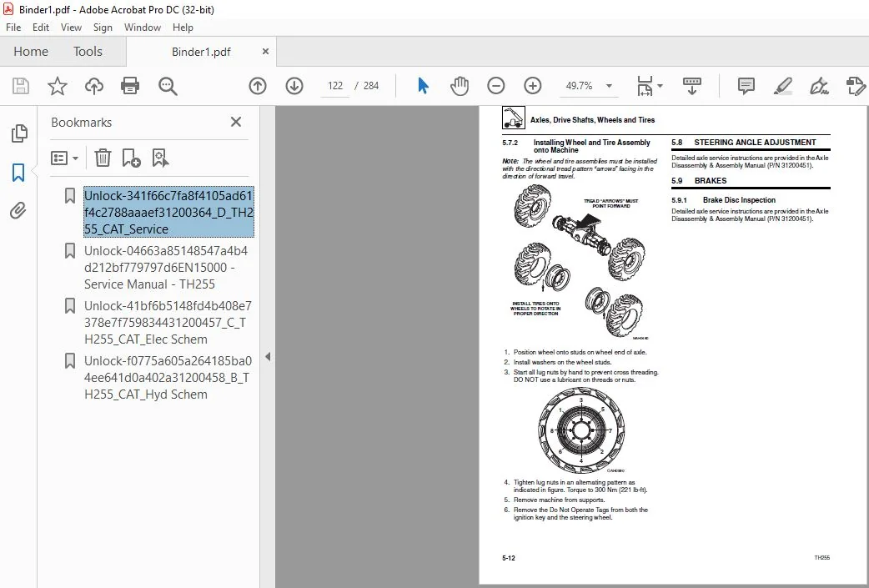
Task: Close the Bookmarks panel
Action: (236, 122)
